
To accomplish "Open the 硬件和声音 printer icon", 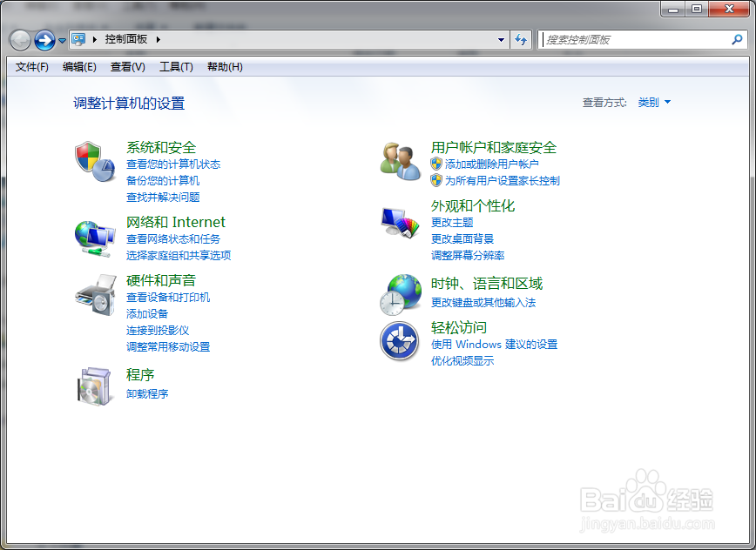I will pos(96,295).
